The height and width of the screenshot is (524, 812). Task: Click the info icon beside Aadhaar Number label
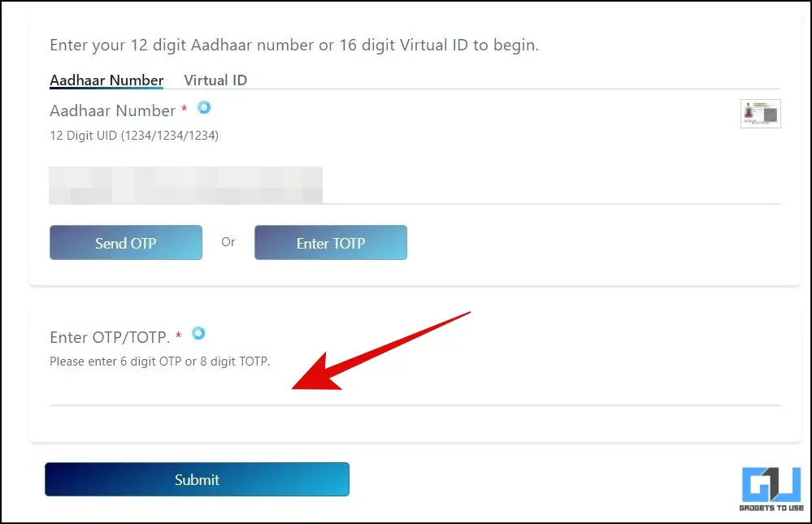[x=204, y=107]
